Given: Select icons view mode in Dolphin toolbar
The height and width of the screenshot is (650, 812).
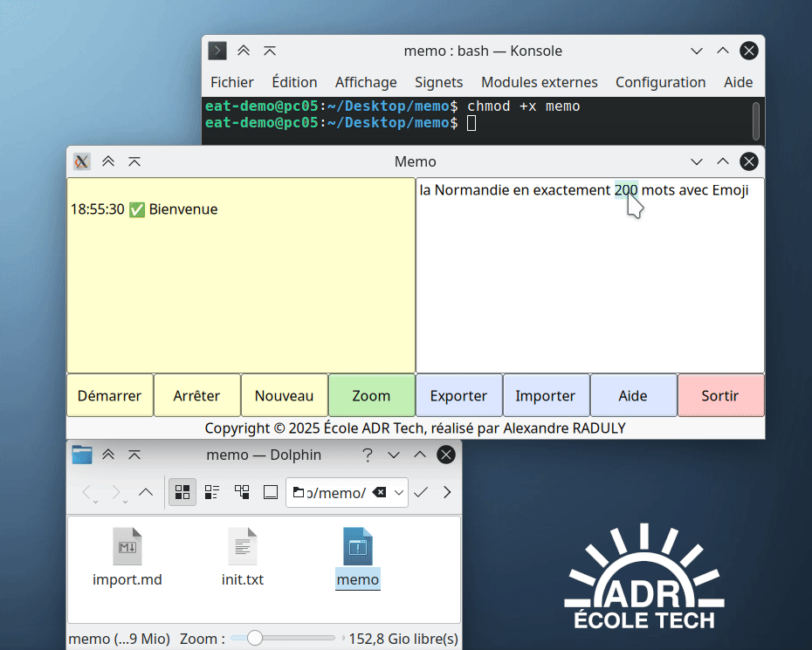Looking at the screenshot, I should coord(182,492).
